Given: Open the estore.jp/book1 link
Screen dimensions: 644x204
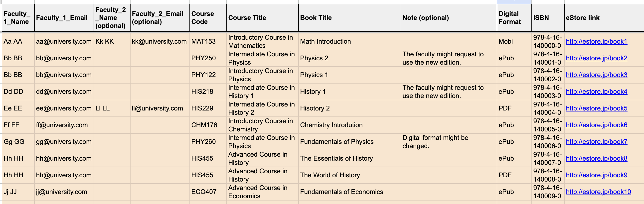Looking at the screenshot, I should point(597,41).
